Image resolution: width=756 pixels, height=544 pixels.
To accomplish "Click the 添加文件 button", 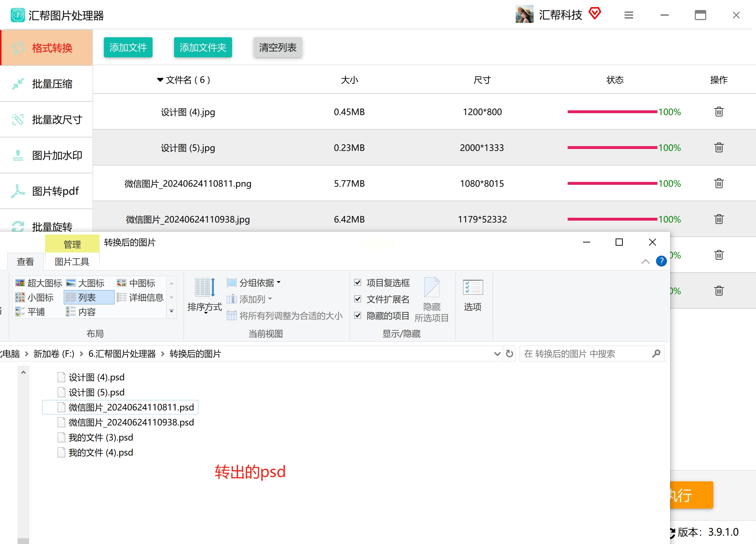I will click(x=128, y=47).
